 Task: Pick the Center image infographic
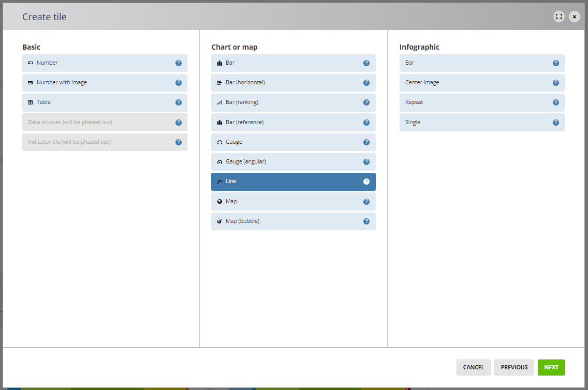482,83
